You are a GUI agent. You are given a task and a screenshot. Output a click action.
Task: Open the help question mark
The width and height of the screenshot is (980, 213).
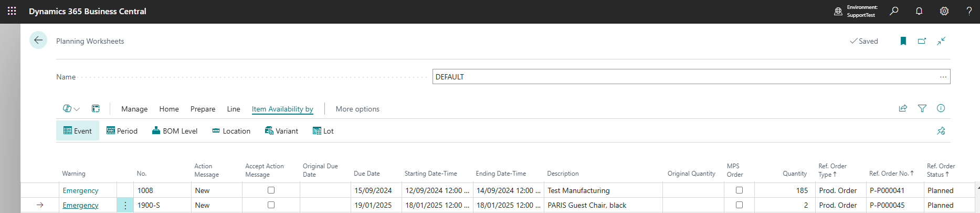coord(969,11)
